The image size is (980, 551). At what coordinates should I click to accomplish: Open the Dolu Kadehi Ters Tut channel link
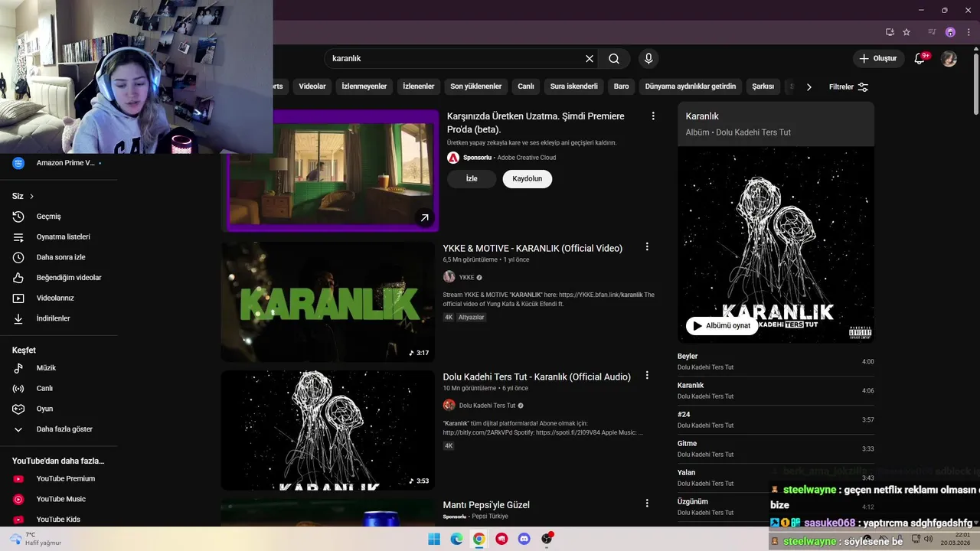coord(487,406)
